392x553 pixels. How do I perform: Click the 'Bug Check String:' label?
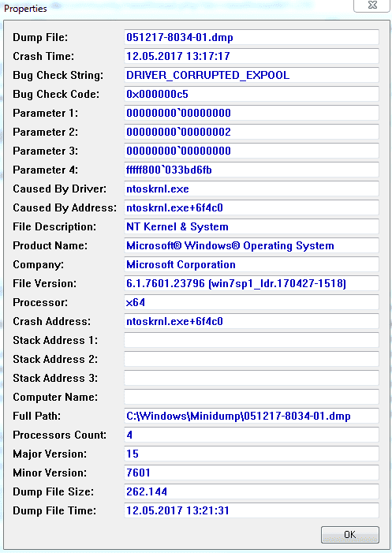click(58, 75)
